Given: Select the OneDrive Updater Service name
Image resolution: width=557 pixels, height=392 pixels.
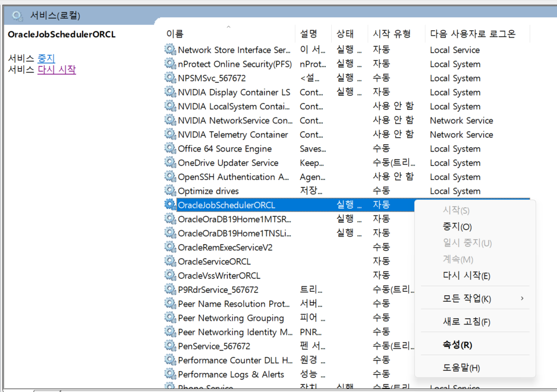Looking at the screenshot, I should [228, 163].
